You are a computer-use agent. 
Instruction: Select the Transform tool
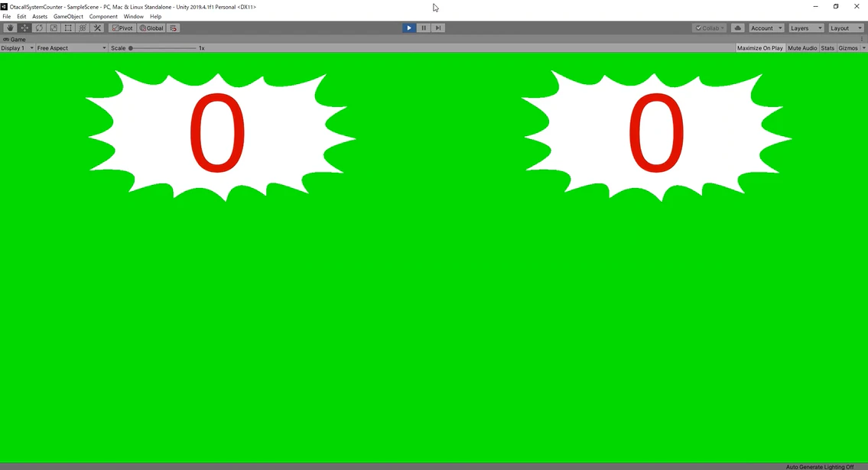tap(83, 28)
